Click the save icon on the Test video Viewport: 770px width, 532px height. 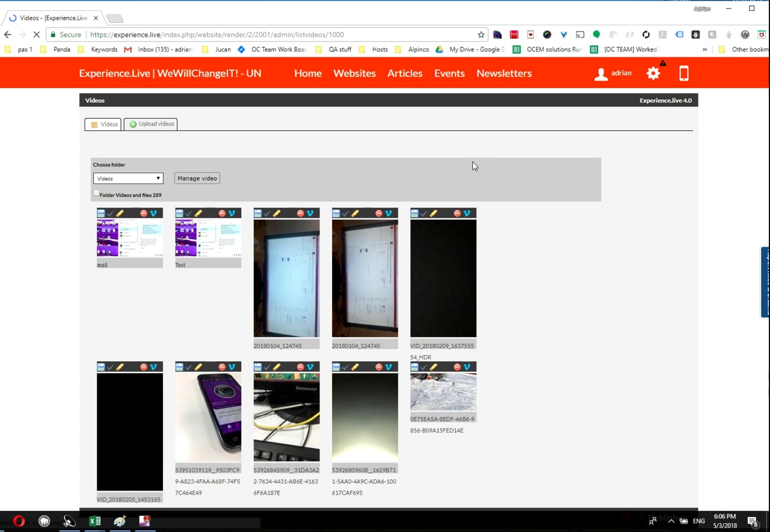click(x=179, y=213)
